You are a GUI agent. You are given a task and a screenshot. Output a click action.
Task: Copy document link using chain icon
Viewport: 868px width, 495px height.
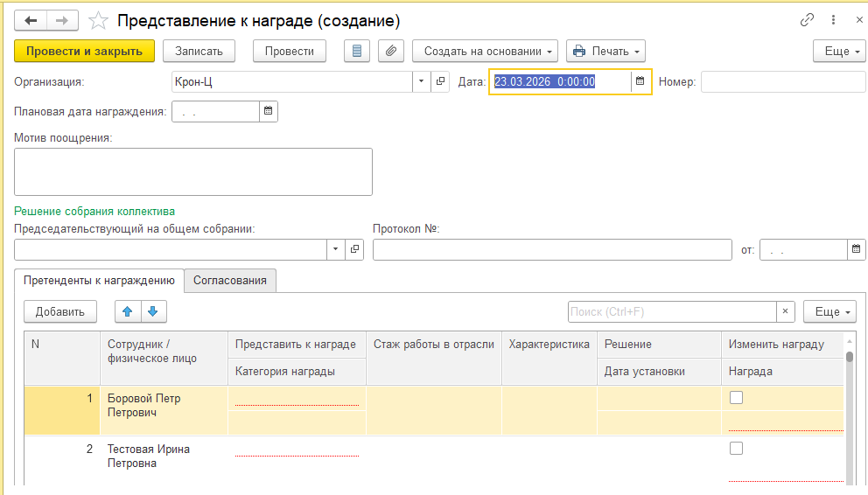click(807, 20)
